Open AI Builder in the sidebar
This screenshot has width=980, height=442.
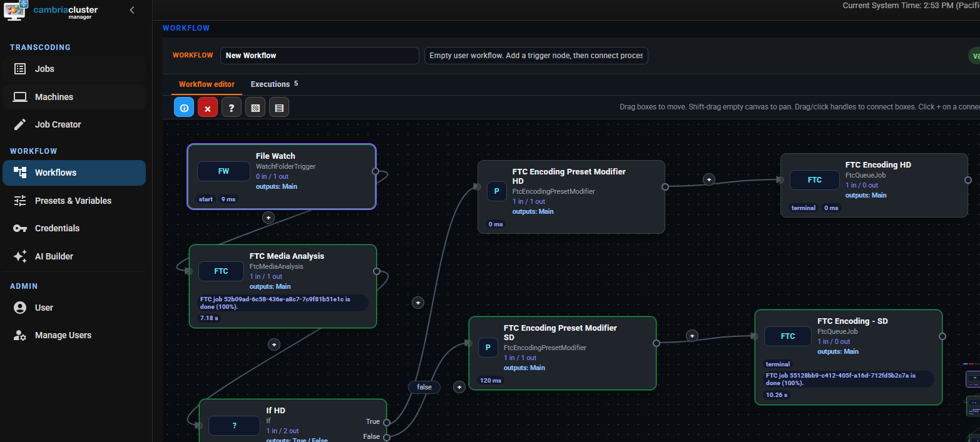coord(74,256)
